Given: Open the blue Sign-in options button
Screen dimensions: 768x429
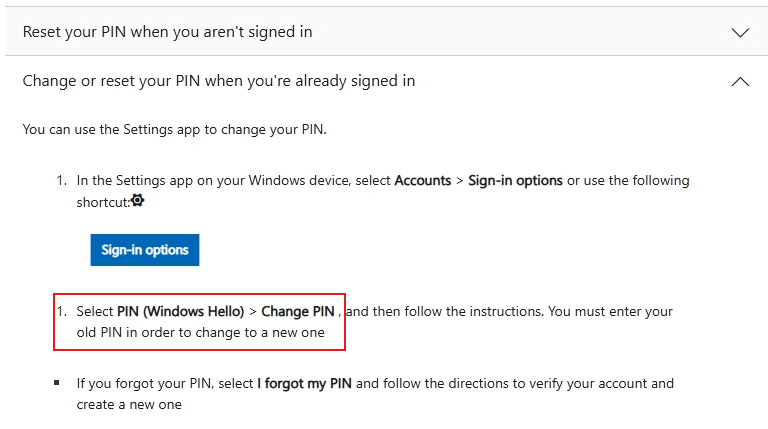Looking at the screenshot, I should [145, 250].
